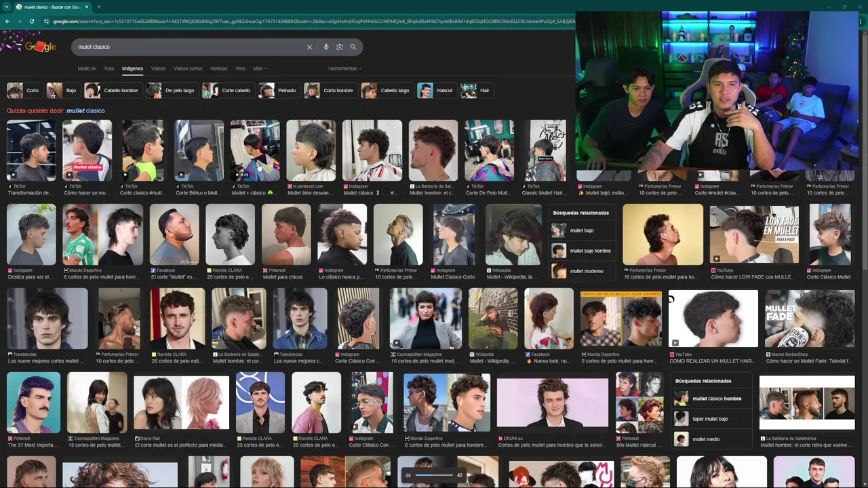Image resolution: width=868 pixels, height=488 pixels.
Task: Open 'Nuevo look, nu...' Facebook thumbnail
Action: 549,319
